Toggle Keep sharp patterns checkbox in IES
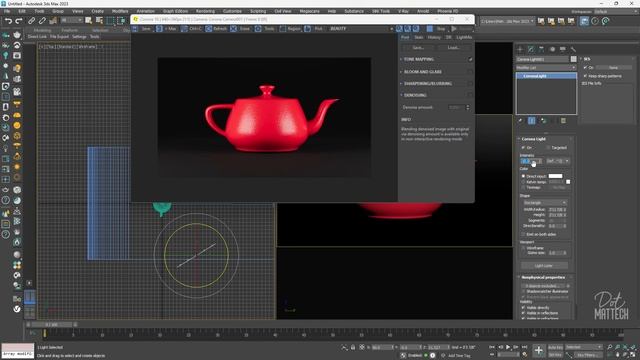The height and width of the screenshot is (360, 640). pyautogui.click(x=585, y=76)
